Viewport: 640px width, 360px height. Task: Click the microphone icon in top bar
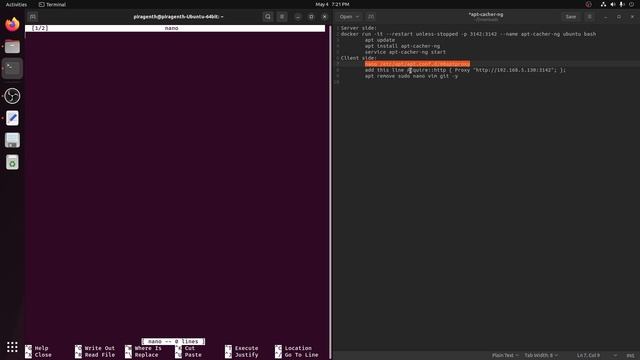[622, 4]
